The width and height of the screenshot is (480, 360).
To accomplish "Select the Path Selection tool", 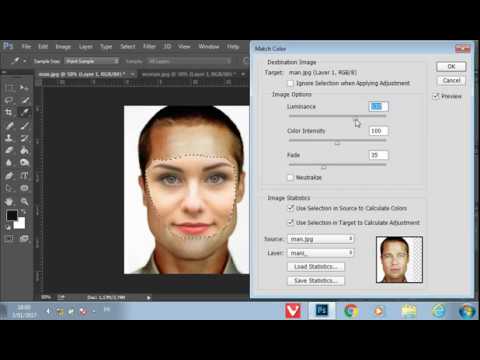I will click(x=9, y=188).
